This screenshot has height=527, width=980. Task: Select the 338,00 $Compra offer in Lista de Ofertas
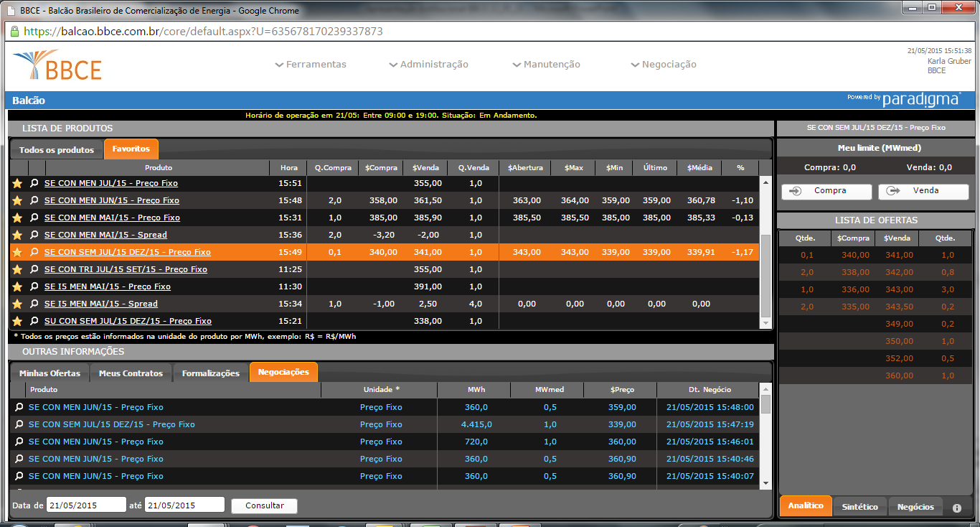pos(856,272)
